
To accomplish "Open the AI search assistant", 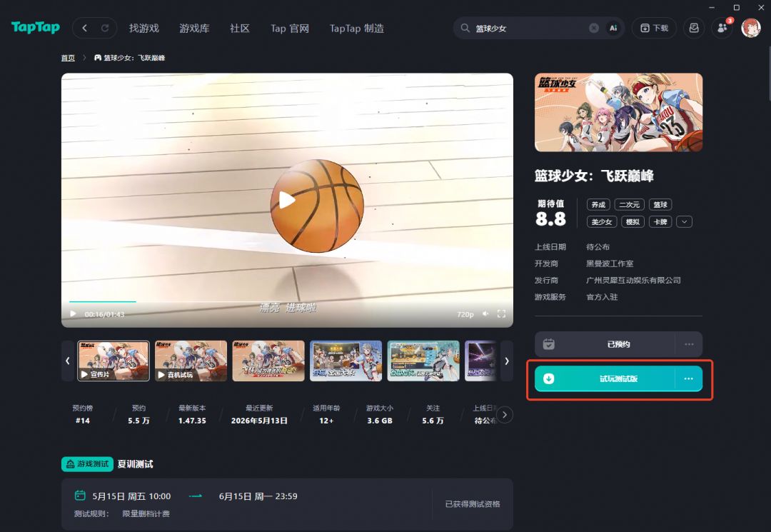I will click(x=613, y=28).
